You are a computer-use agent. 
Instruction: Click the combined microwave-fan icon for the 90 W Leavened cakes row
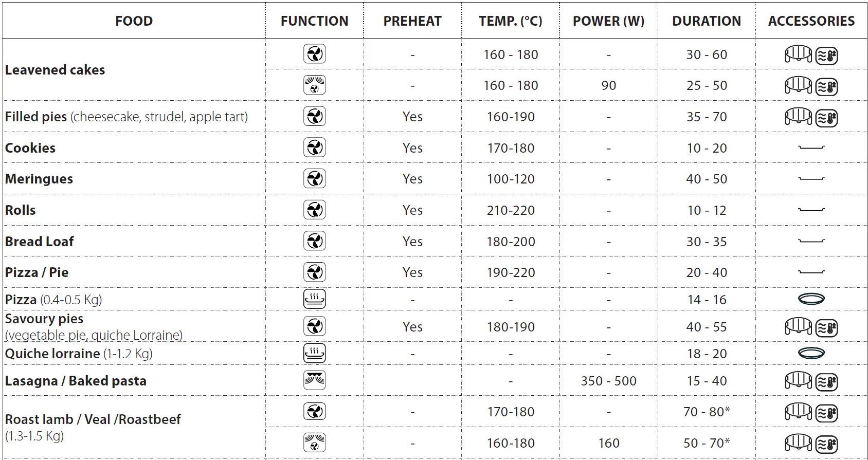(x=314, y=85)
